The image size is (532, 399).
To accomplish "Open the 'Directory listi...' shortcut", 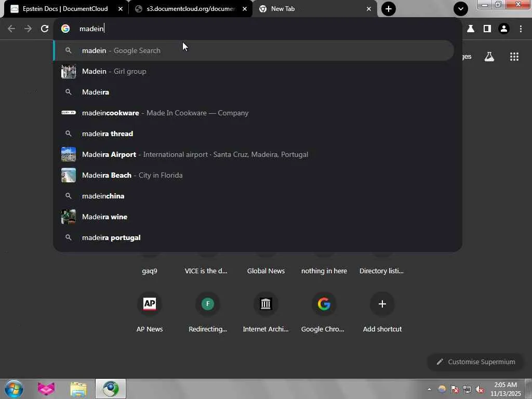I will click(381, 271).
